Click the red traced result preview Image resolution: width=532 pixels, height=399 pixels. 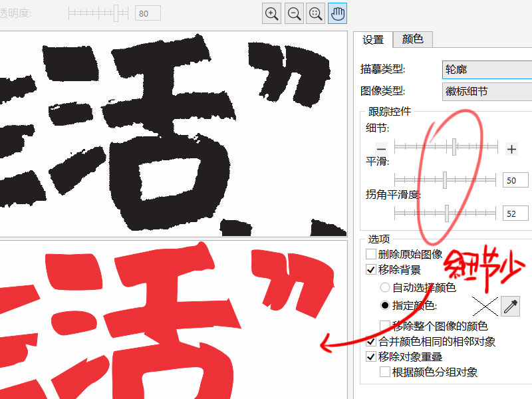174,320
